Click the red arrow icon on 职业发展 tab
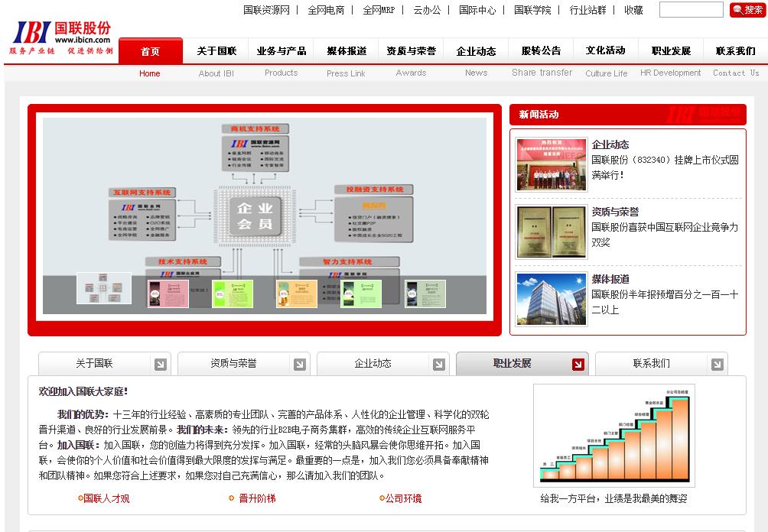The width and height of the screenshot is (768, 532). (x=578, y=364)
